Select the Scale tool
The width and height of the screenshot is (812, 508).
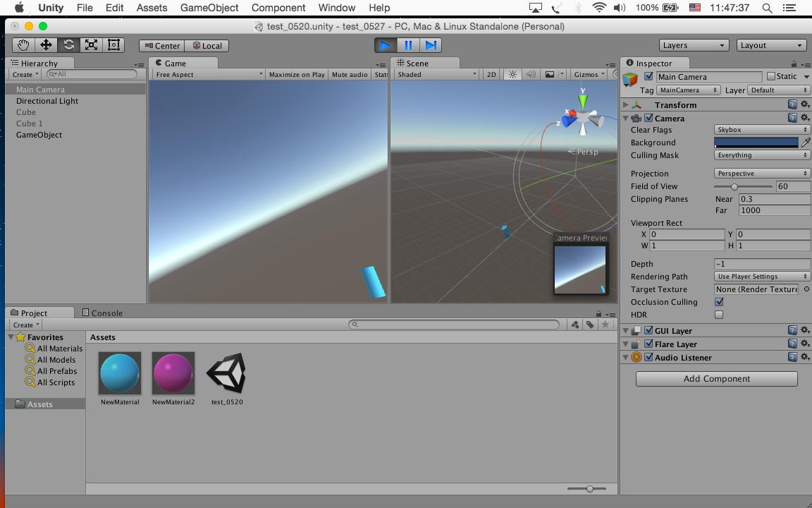[91, 45]
